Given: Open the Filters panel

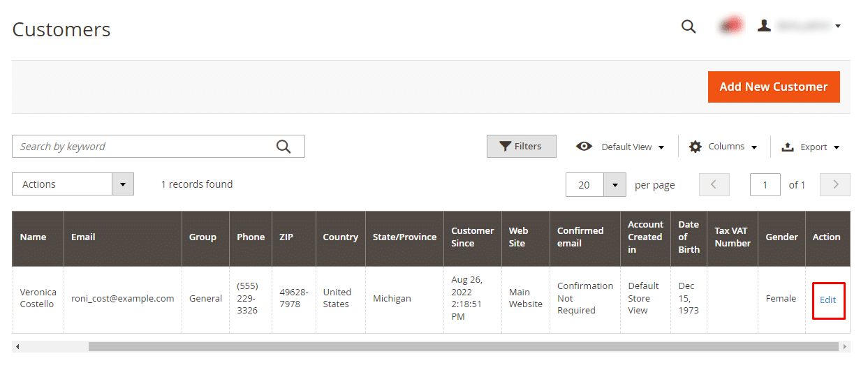Looking at the screenshot, I should [521, 147].
